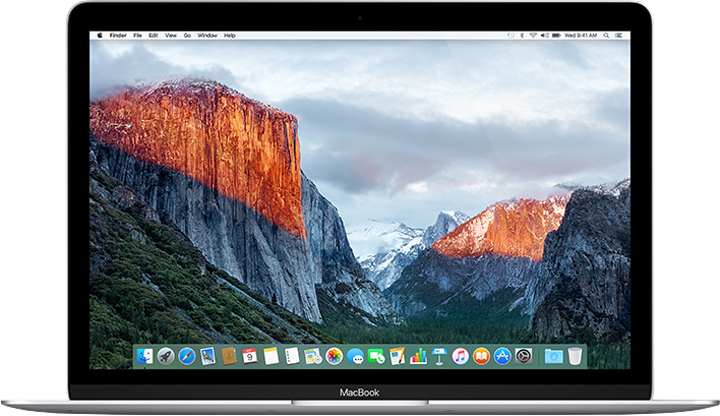Open the Trash in Dock
Screen dimensions: 720x416
point(575,356)
